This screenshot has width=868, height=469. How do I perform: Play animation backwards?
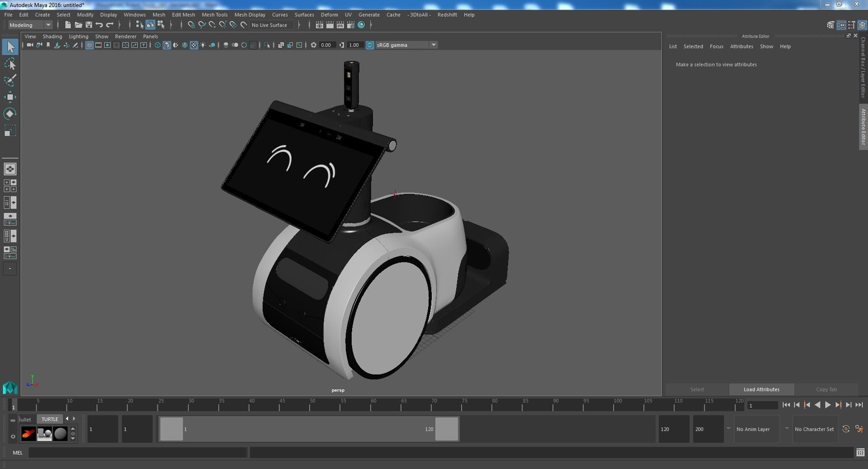[x=817, y=405]
